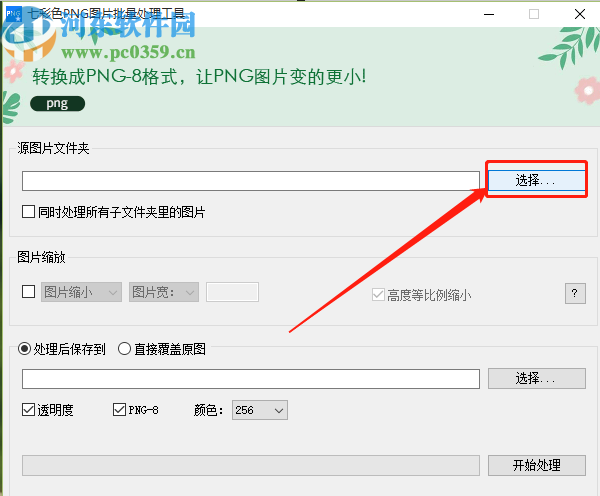The height and width of the screenshot is (496, 600).
Task: Open the 图片缩小 dropdown
Action: (81, 292)
